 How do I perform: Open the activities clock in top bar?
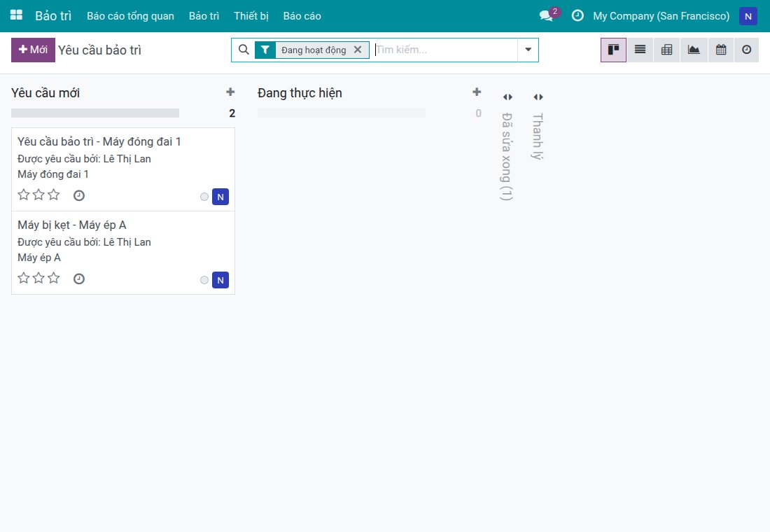pyautogui.click(x=577, y=15)
